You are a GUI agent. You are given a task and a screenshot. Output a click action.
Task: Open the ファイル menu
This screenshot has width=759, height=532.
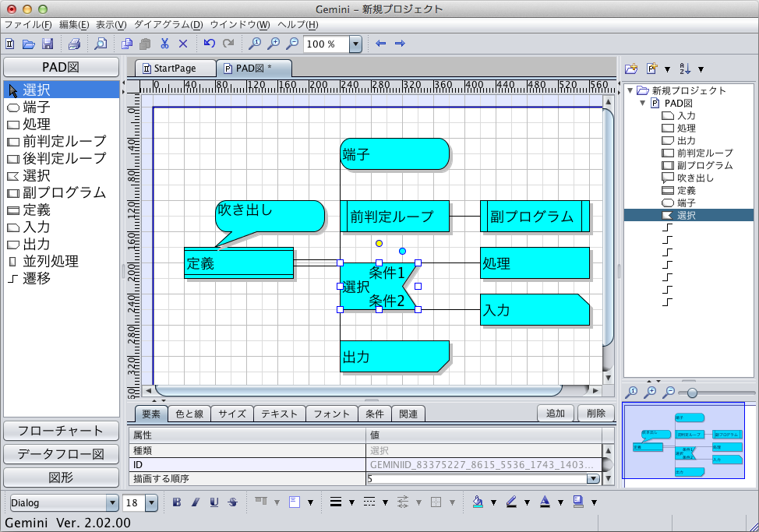(x=28, y=25)
